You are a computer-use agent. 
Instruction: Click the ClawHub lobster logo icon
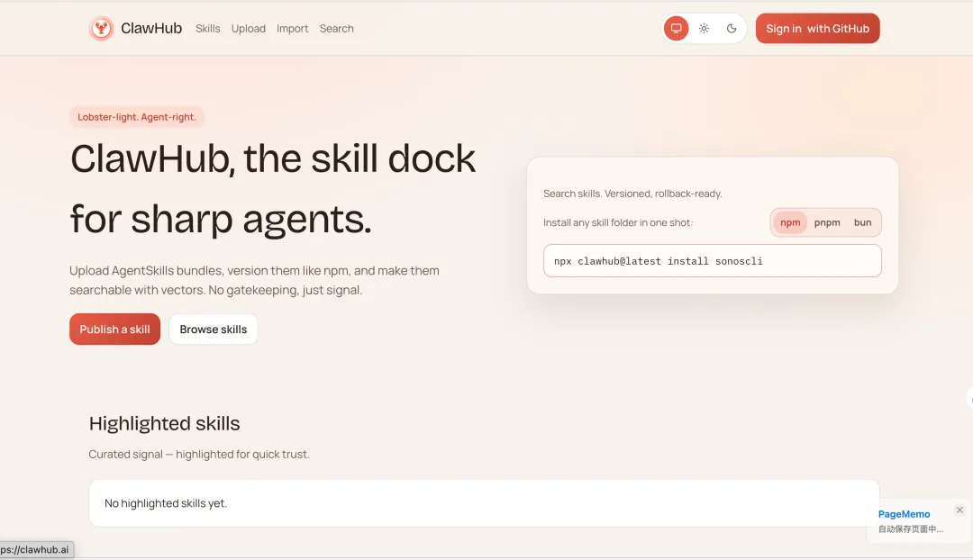tap(101, 29)
